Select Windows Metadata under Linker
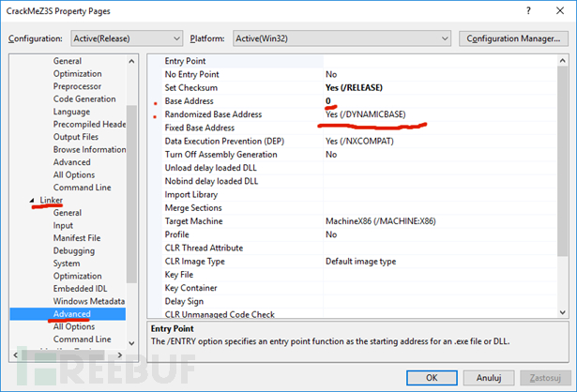 89,301
